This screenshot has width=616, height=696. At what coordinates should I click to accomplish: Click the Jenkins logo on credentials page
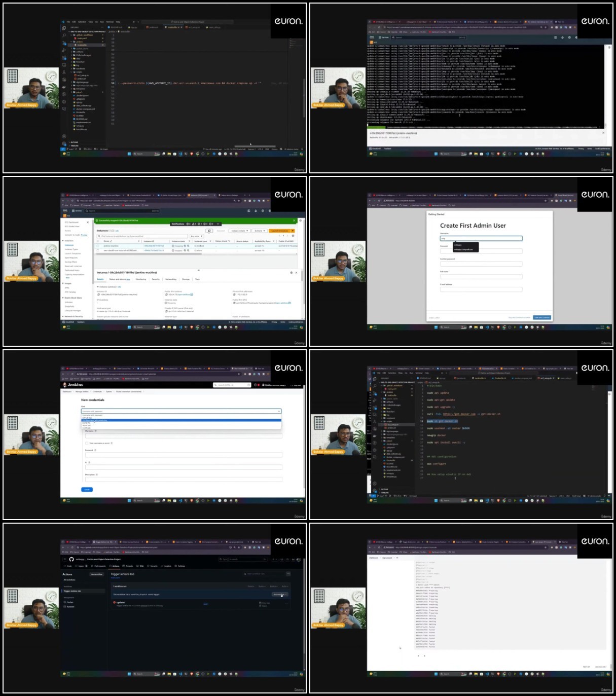click(73, 385)
